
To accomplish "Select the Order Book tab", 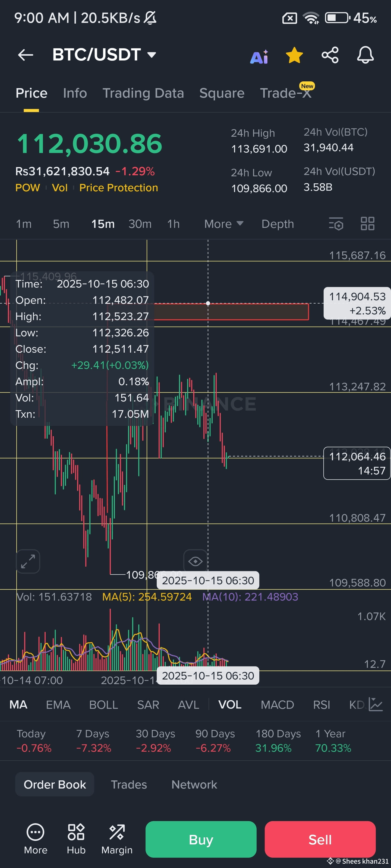I will coord(55,784).
